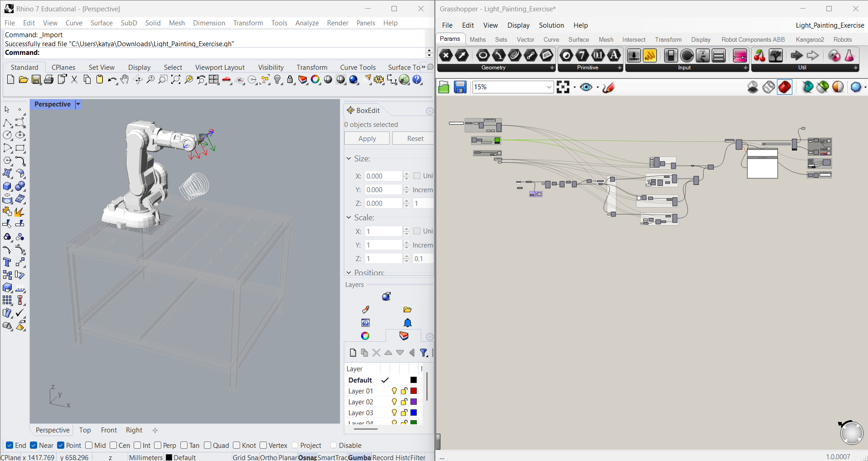Click Layer 01 red color swatch
The image size is (868, 461).
[414, 391]
